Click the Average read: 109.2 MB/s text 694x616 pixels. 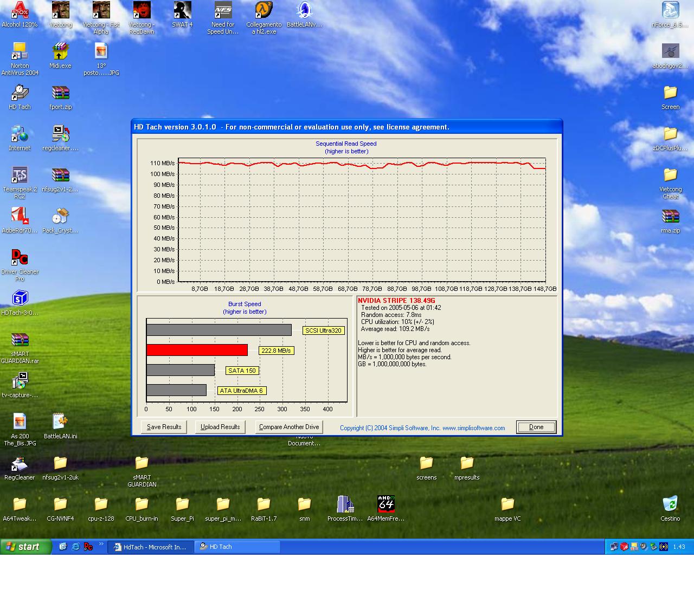tap(395, 329)
